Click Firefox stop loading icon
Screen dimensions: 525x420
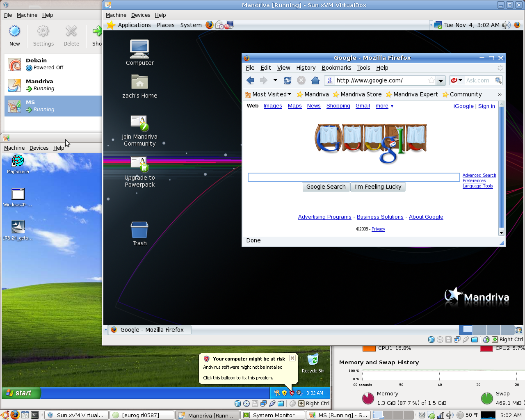point(301,80)
